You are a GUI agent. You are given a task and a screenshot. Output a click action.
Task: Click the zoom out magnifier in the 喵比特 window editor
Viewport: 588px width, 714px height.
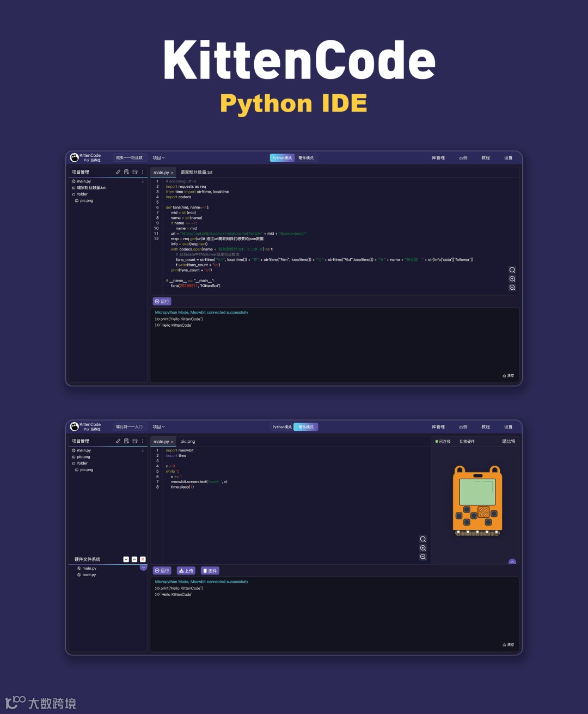[x=423, y=557]
